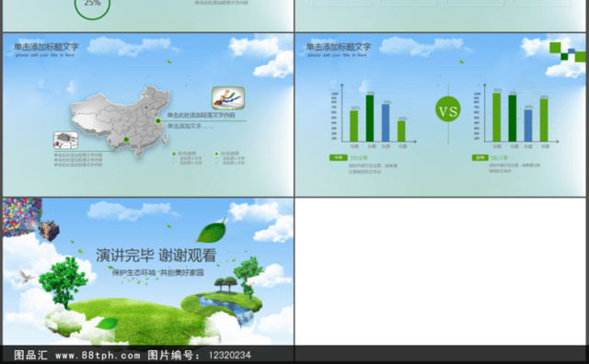This screenshot has width=589, height=364.
Task: Click the 演讲完毕 谢谢观看 heading text
Action: point(156,256)
